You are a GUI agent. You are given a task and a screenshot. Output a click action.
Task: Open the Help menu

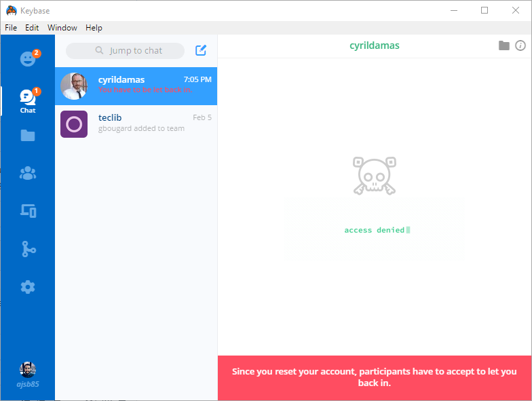pos(94,28)
